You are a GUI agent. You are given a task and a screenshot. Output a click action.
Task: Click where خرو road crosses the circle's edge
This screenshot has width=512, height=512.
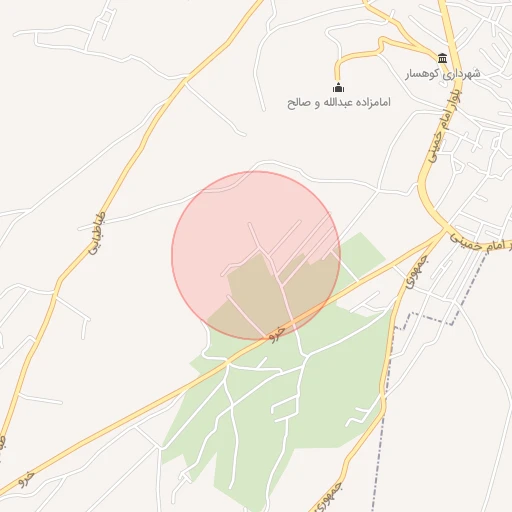(x=324, y=305)
